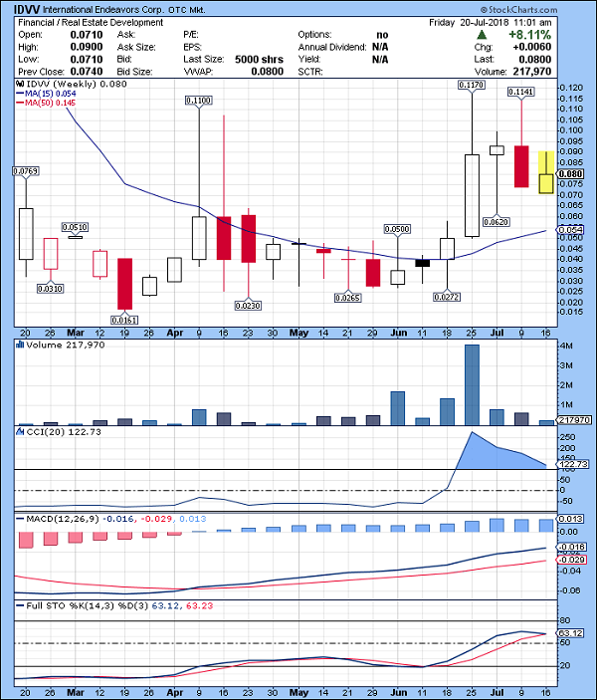
Task: Click the Last Size 5000 shrs value
Action: [260, 60]
